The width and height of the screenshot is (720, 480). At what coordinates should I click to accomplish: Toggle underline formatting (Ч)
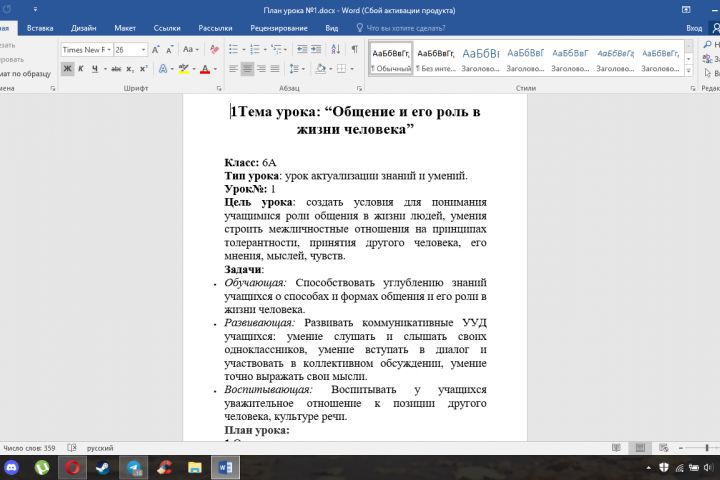click(95, 69)
